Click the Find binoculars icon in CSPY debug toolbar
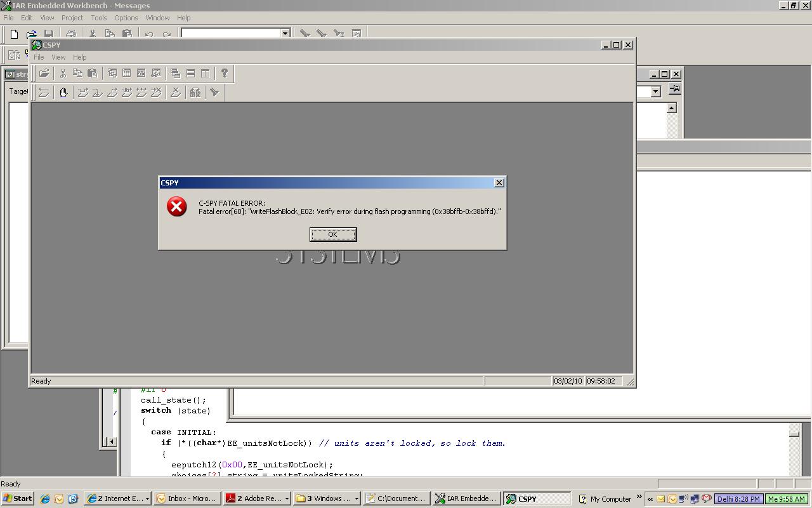The image size is (812, 508). [x=195, y=93]
